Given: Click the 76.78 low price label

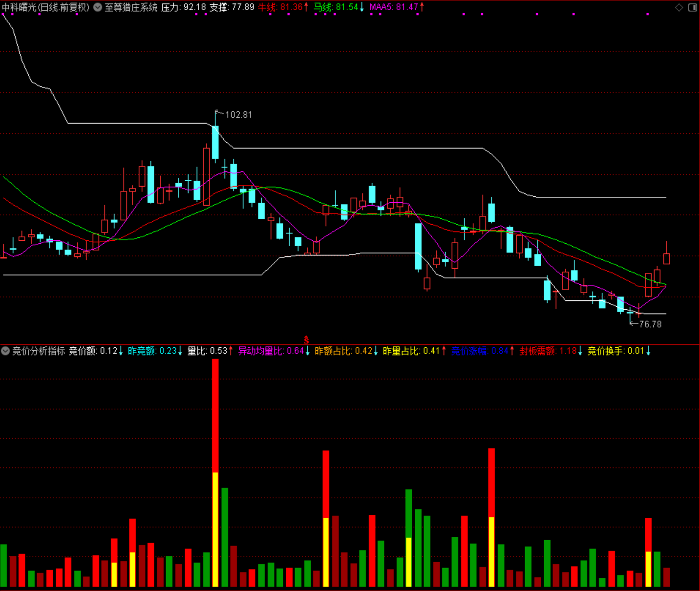Looking at the screenshot, I should 650,324.
